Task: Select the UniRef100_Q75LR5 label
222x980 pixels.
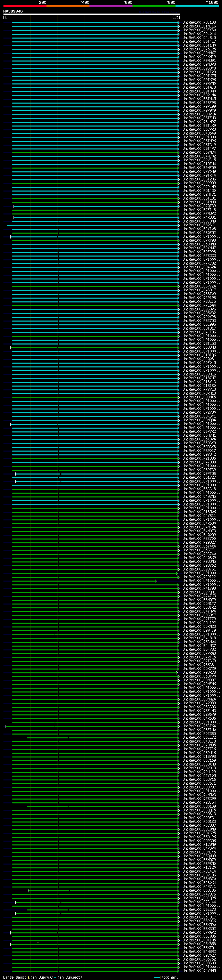Action: [199, 49]
